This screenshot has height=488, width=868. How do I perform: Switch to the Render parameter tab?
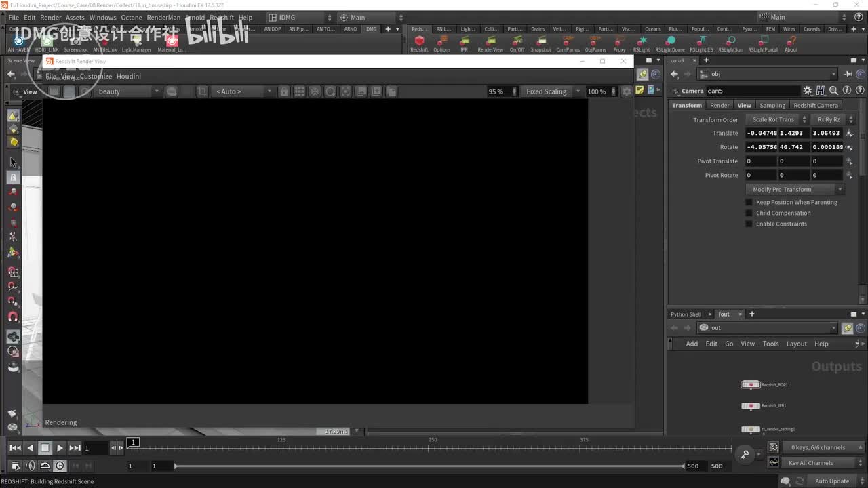[719, 105]
